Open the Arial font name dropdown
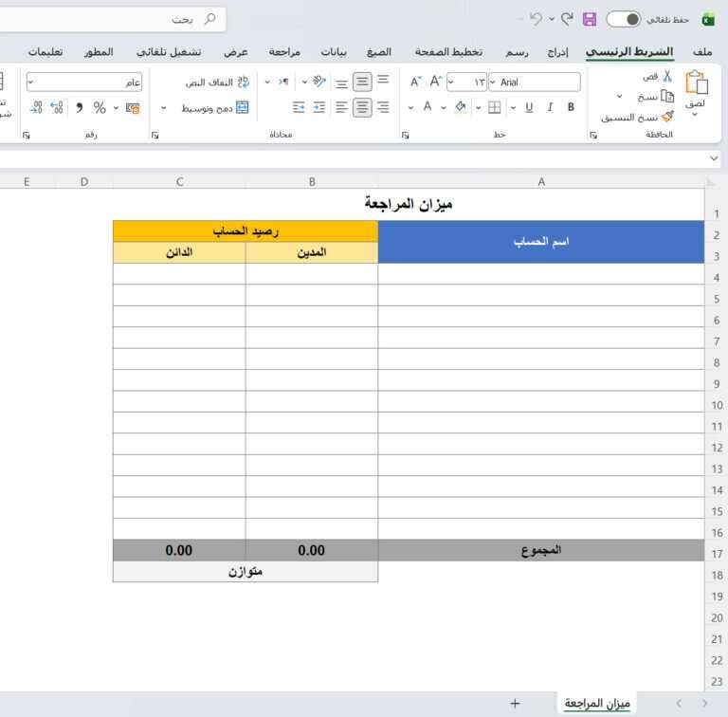 coord(535,83)
